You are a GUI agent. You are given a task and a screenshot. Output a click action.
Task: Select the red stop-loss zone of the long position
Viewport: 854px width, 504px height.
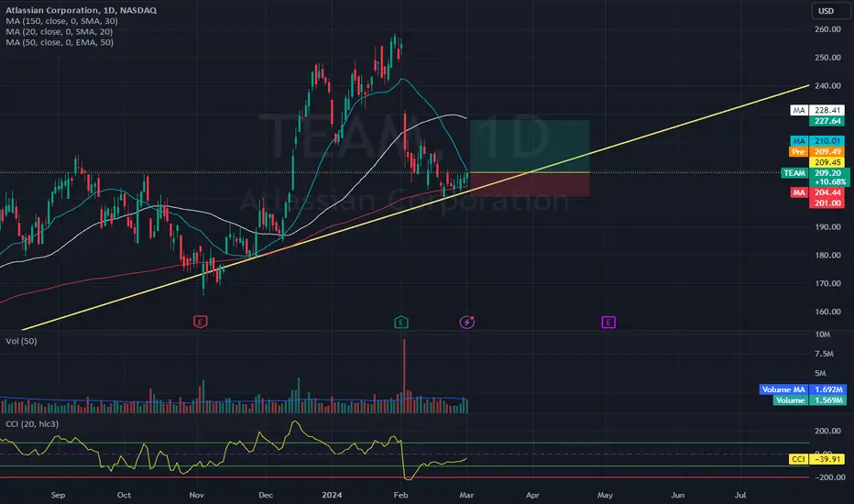(530, 185)
